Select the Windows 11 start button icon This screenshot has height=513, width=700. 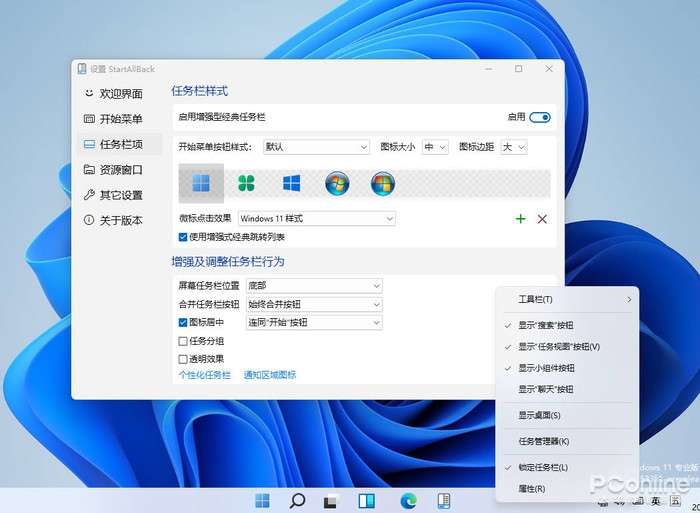click(x=201, y=183)
